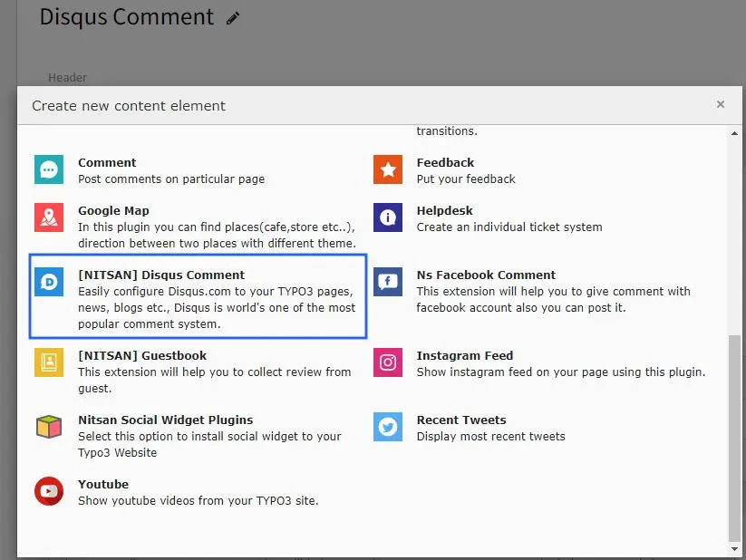746x560 pixels.
Task: Select Recent Tweets title
Action: [461, 420]
